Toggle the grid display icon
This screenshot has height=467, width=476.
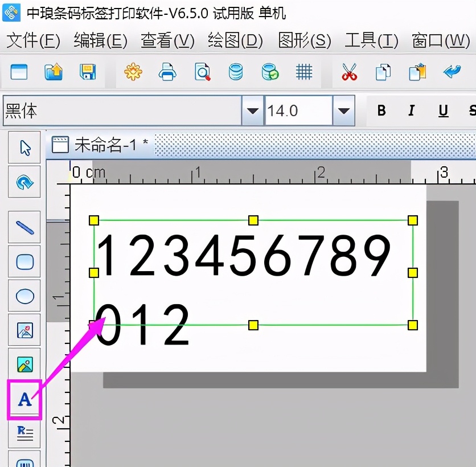tap(304, 72)
